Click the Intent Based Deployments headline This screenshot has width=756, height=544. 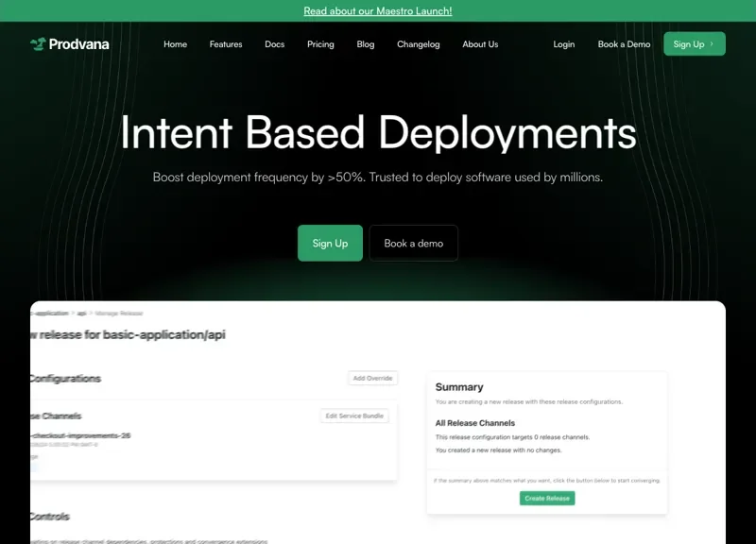pos(378,132)
